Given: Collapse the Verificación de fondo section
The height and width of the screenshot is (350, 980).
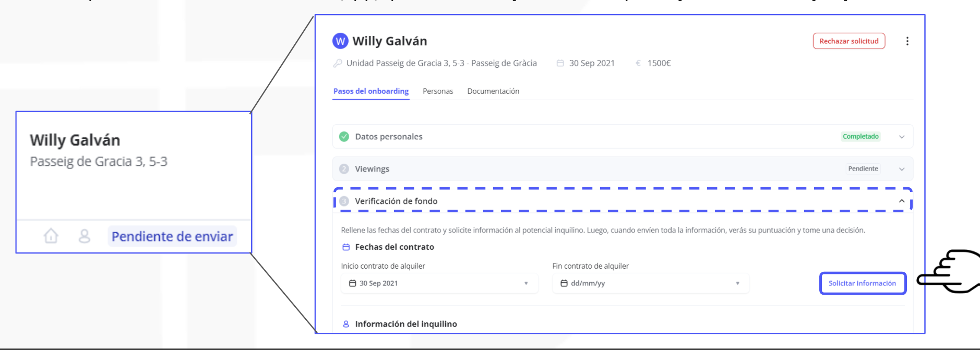Looking at the screenshot, I should [x=901, y=201].
